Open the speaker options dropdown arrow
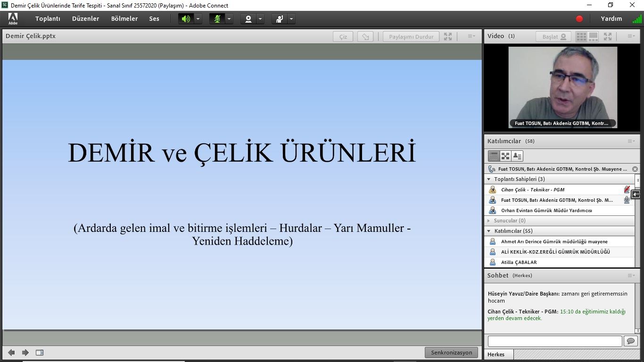 (198, 19)
